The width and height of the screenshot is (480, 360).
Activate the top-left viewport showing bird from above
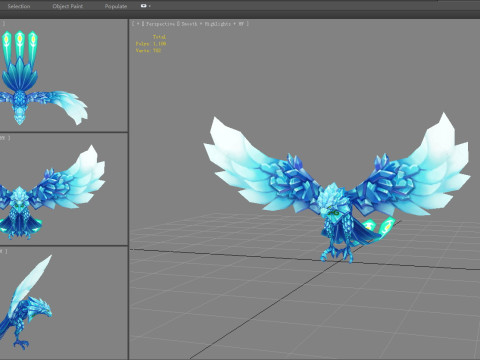point(64,75)
